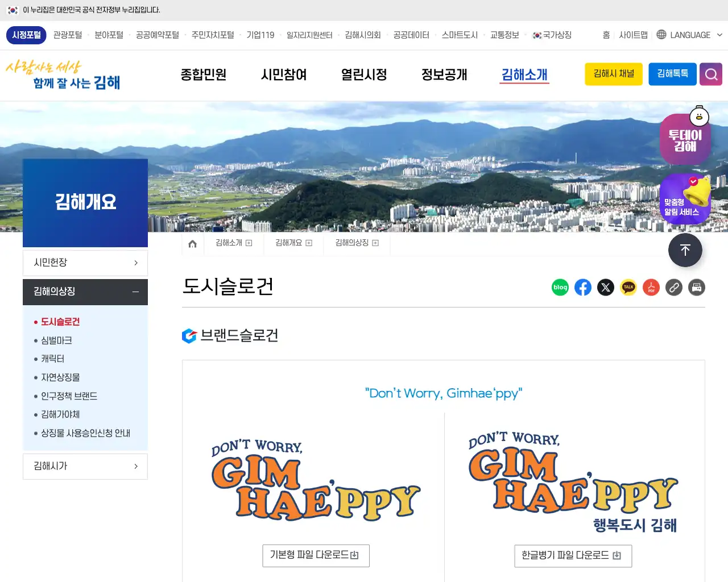Click 한글병기 파일 다운로드 button

click(x=573, y=556)
